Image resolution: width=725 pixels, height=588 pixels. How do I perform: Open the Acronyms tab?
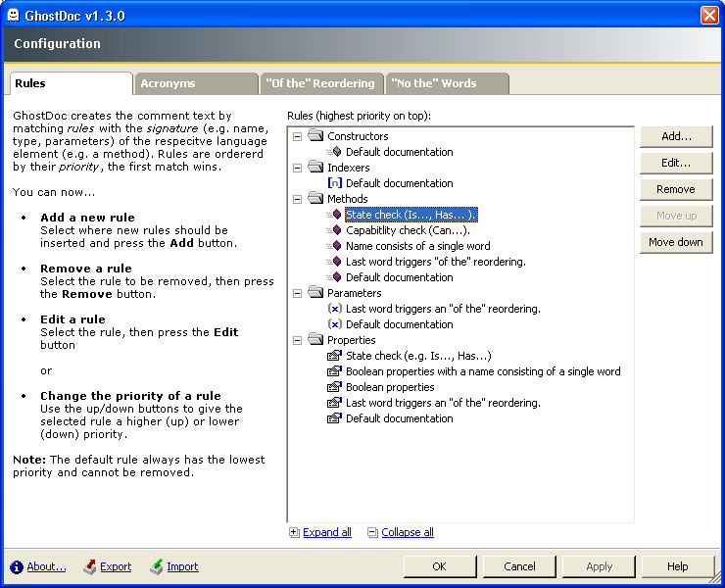196,83
